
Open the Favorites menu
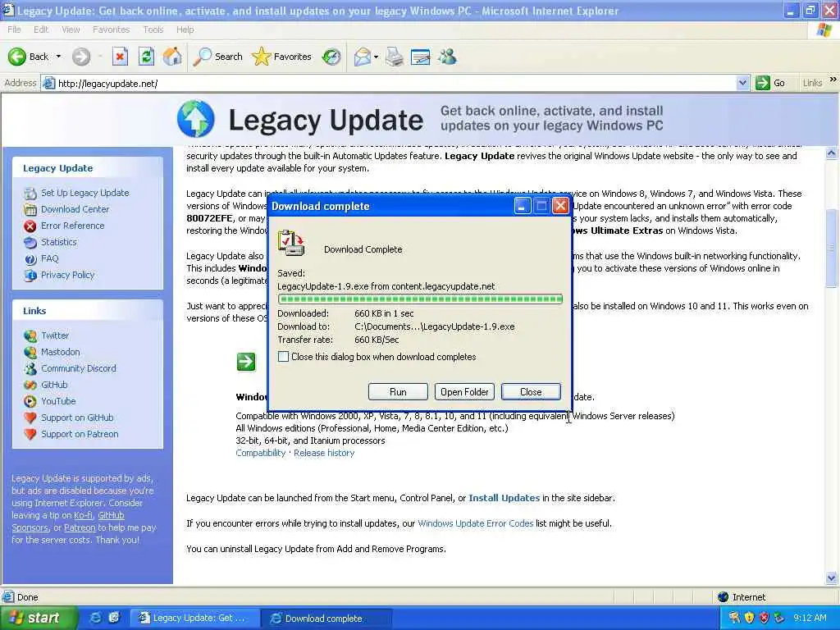[111, 30]
